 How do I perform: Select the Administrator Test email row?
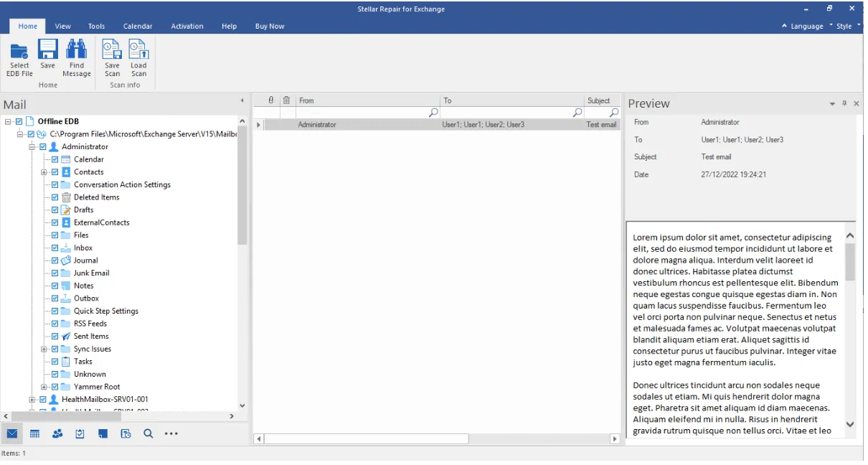438,125
